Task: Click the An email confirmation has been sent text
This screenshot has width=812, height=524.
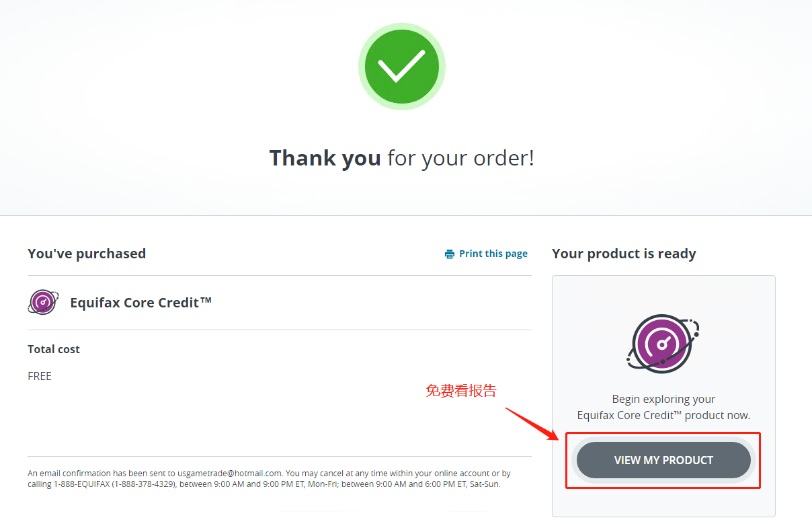Action: (x=101, y=474)
